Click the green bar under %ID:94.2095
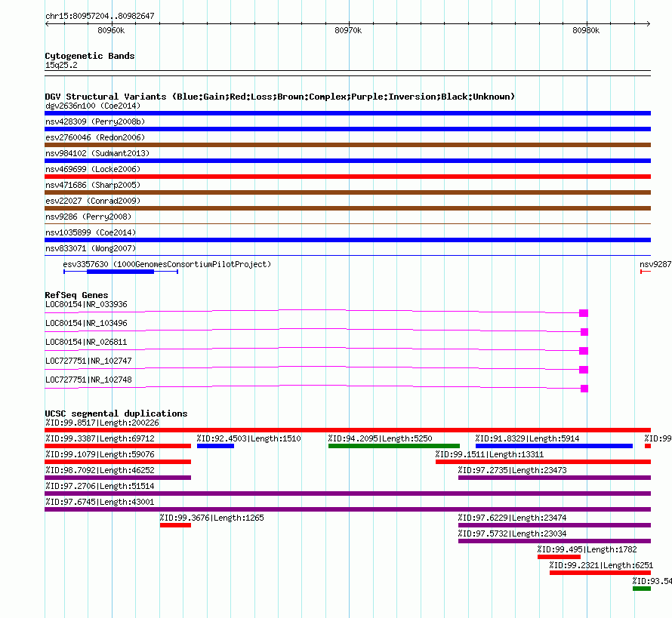 click(394, 446)
